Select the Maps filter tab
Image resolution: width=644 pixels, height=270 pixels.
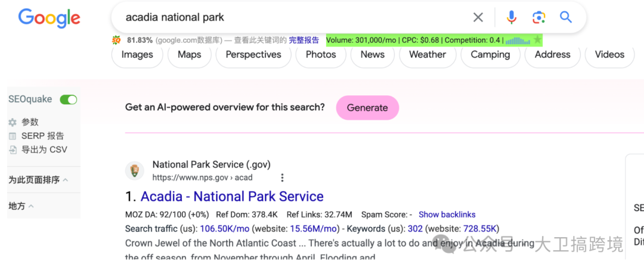[189, 55]
